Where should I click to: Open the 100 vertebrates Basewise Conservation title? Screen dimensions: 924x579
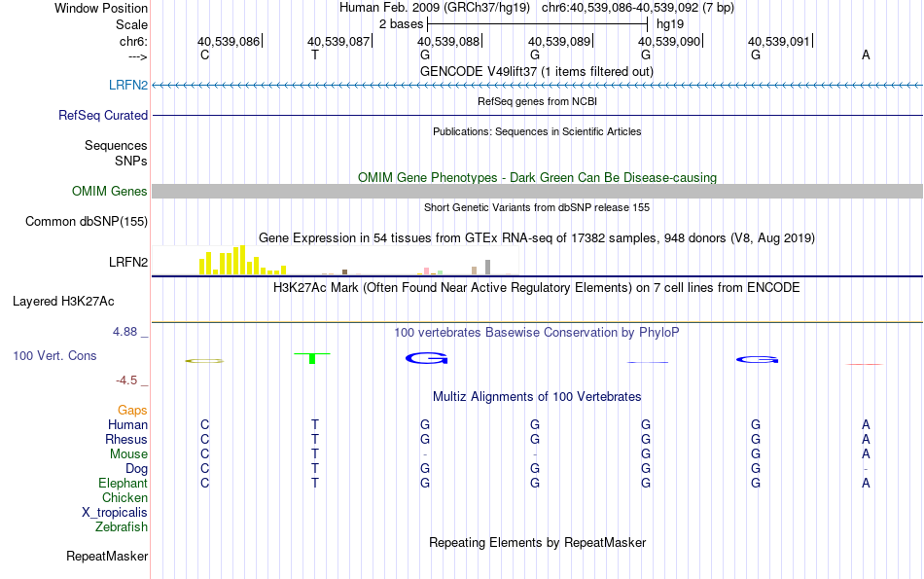click(536, 333)
